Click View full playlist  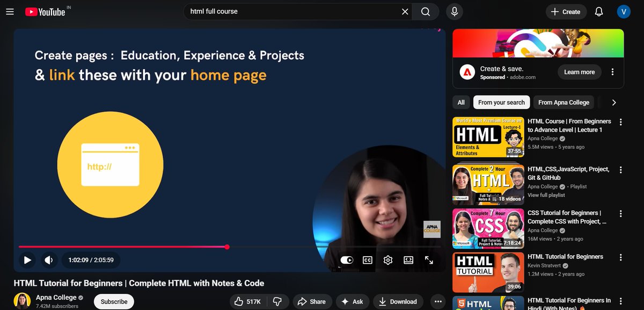(546, 195)
